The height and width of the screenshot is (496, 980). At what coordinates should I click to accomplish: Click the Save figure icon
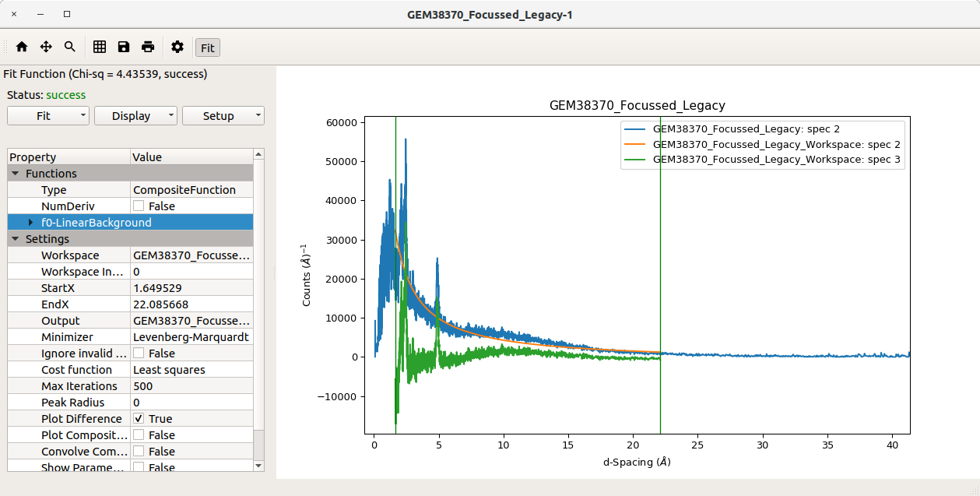pos(124,47)
